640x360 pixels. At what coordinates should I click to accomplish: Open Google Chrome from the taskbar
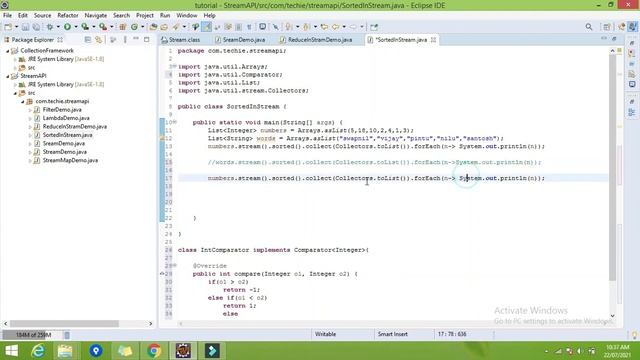pos(154,351)
